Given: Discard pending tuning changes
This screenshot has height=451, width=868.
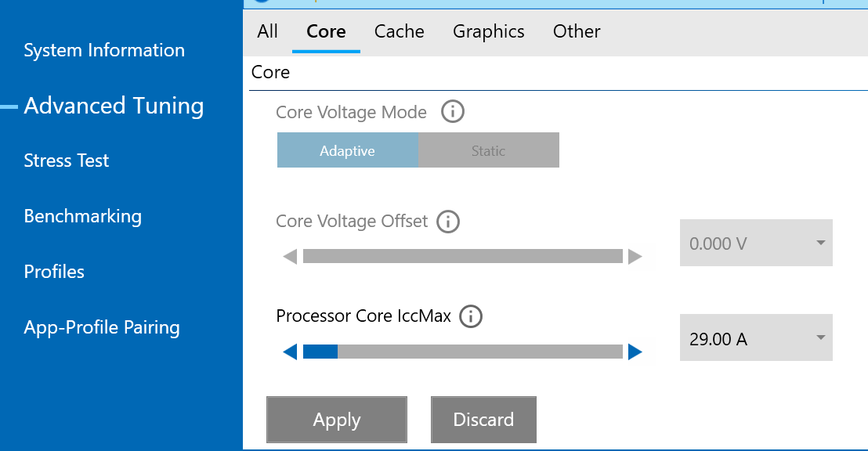Looking at the screenshot, I should tap(483, 420).
